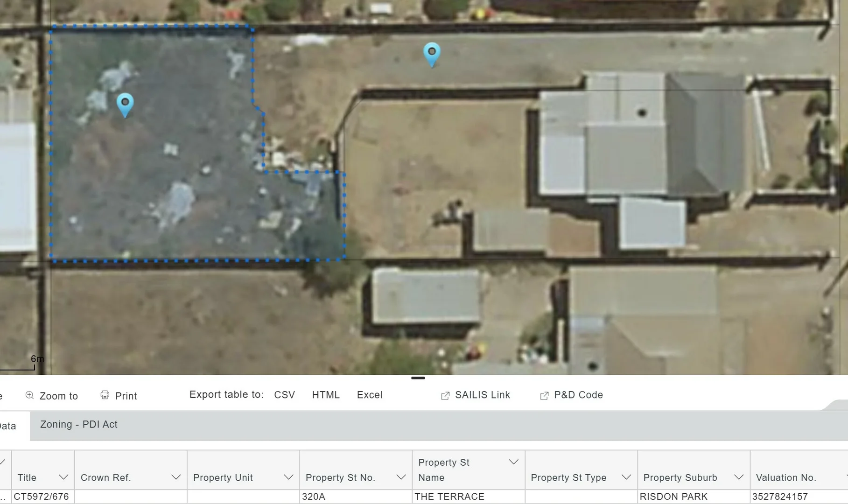Switch to the Zoning - PDI Act tab

[x=79, y=425]
